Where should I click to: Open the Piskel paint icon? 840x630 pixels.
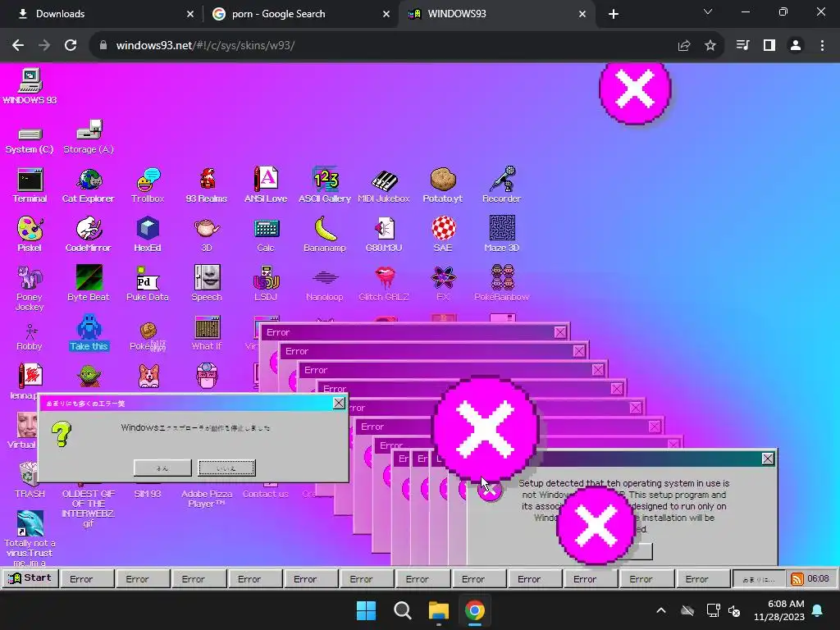coord(30,235)
